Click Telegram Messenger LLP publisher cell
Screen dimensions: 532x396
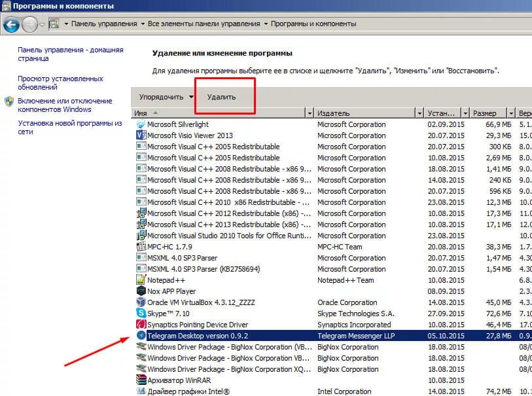tap(356, 336)
